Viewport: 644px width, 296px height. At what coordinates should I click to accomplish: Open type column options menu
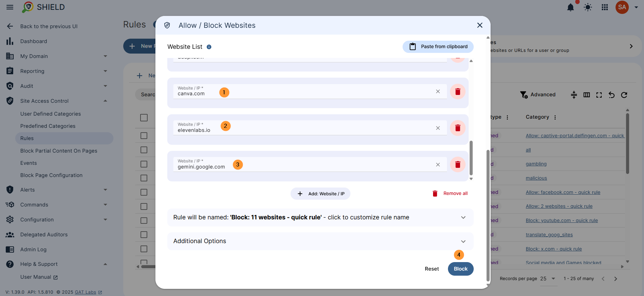pos(507,117)
